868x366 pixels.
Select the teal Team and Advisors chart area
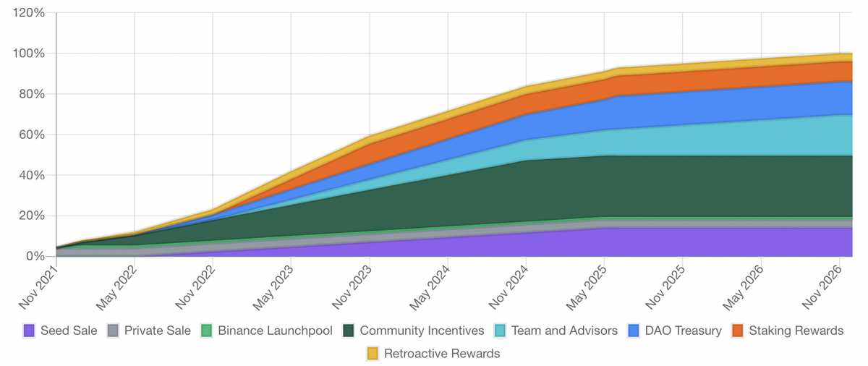(x=723, y=137)
